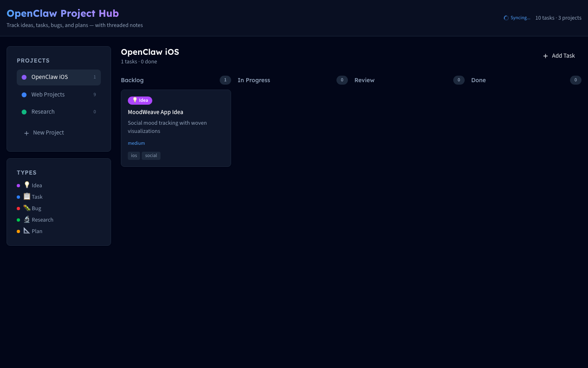
Task: Click the Syncing spinner icon
Action: point(506,18)
